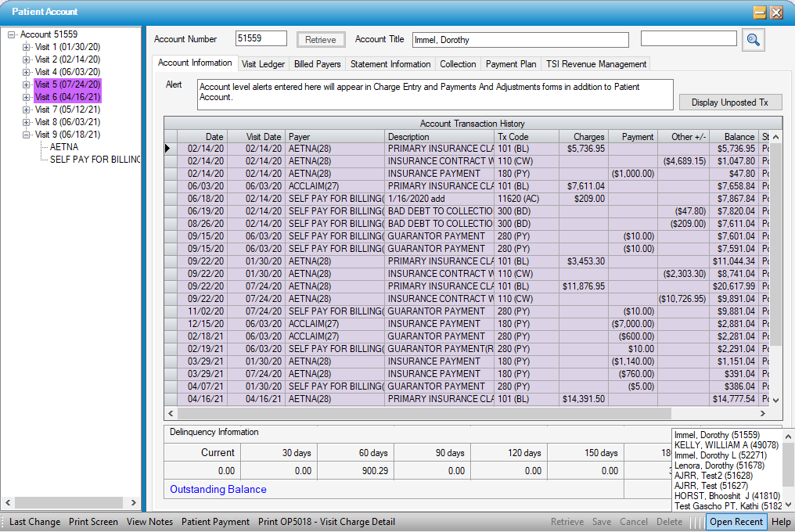
Task: Select Visit 5 (07/24/20) in tree
Action: point(67,84)
